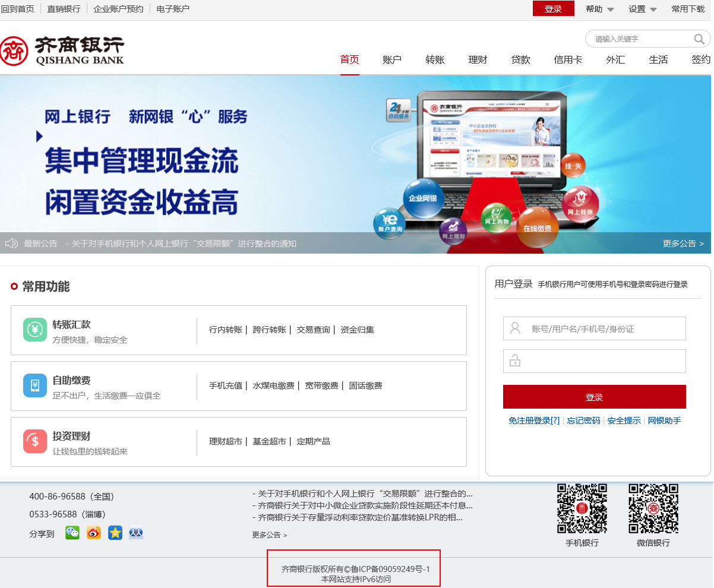Click the 账户查询 bubble on banner
Viewport: 714px width, 588px height.
point(390,223)
